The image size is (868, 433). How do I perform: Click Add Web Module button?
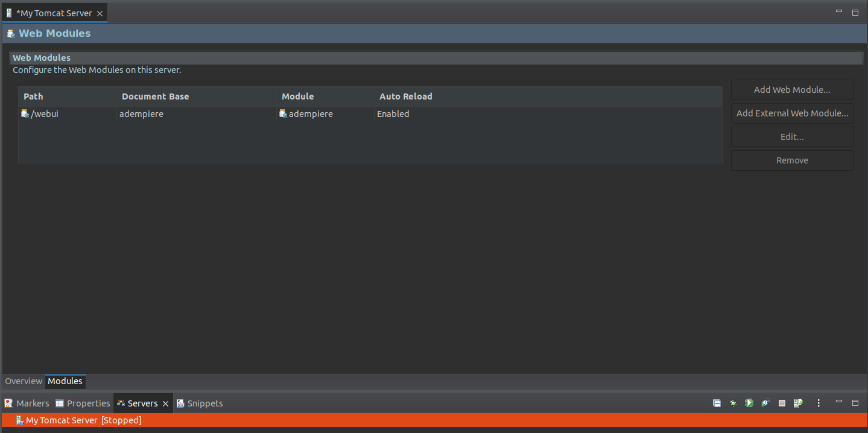point(792,90)
